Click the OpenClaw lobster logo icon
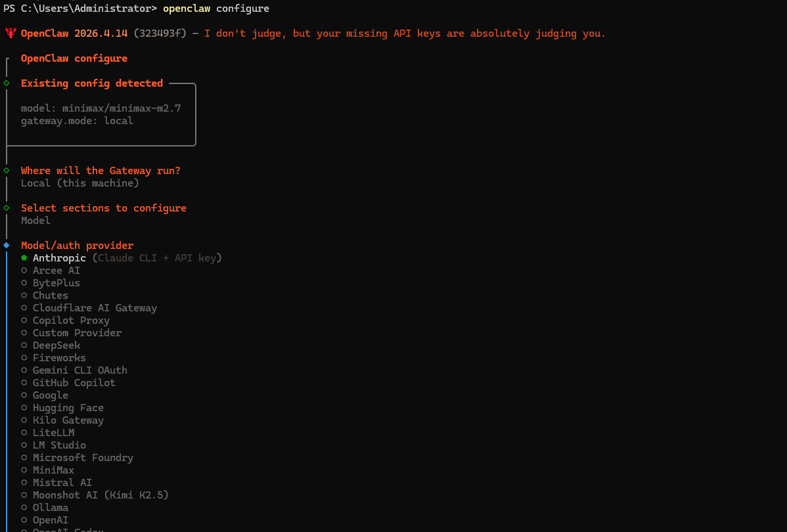The width and height of the screenshot is (787, 532). pos(11,33)
